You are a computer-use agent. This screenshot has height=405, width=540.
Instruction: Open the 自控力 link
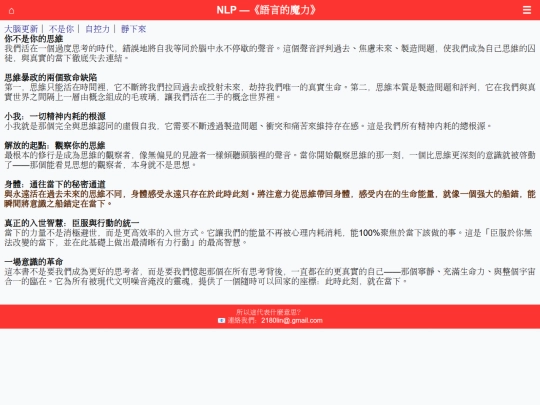coord(97,29)
